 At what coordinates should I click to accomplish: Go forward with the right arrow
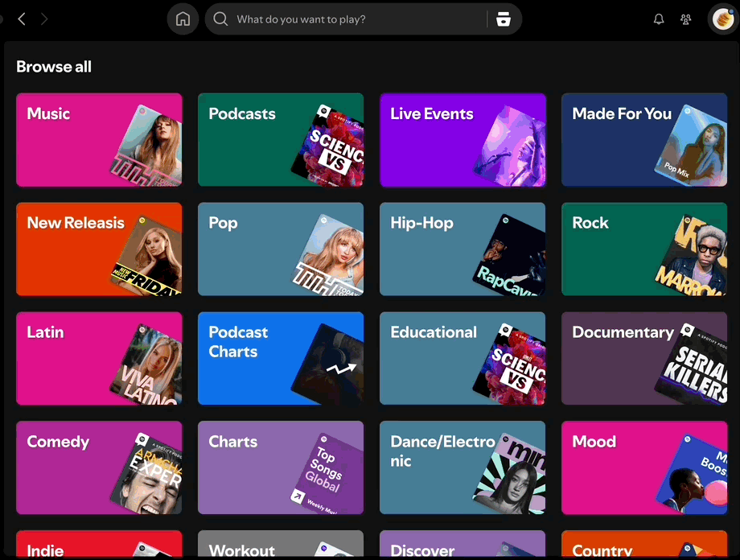[44, 19]
